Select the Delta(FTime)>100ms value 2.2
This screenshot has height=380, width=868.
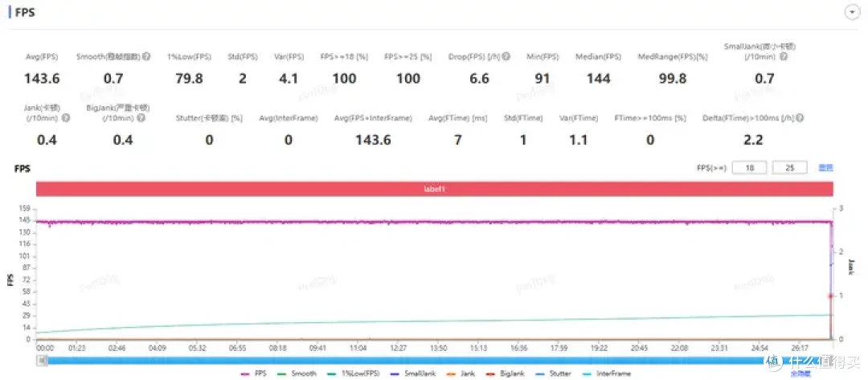click(753, 140)
